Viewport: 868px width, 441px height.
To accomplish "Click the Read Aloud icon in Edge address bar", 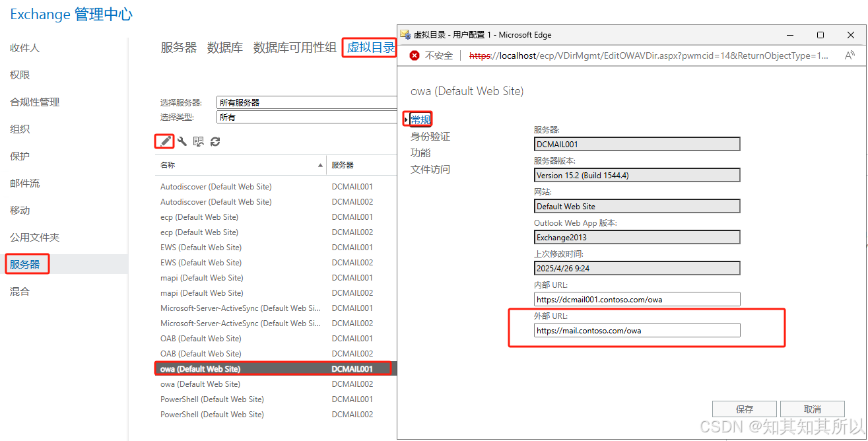I will point(850,55).
